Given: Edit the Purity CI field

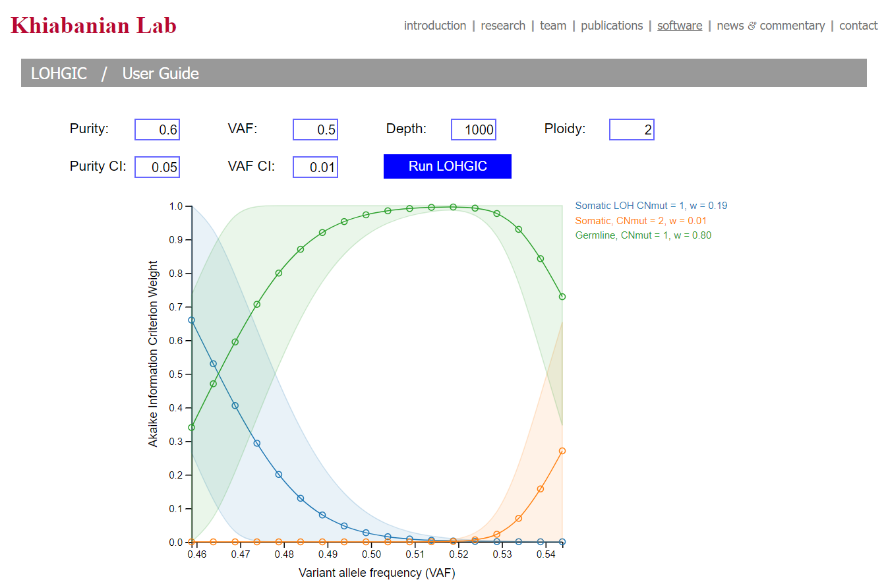Looking at the screenshot, I should point(158,167).
